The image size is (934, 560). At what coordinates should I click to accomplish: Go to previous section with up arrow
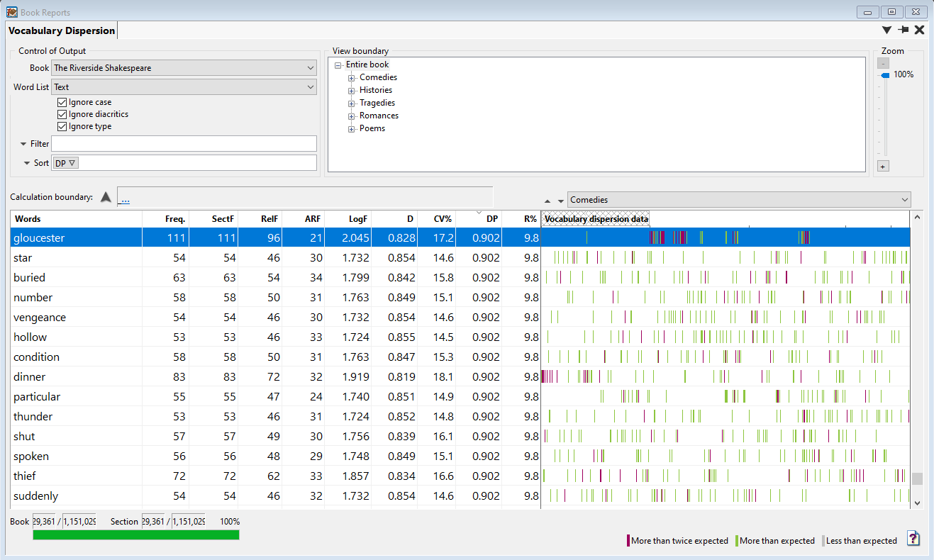548,201
